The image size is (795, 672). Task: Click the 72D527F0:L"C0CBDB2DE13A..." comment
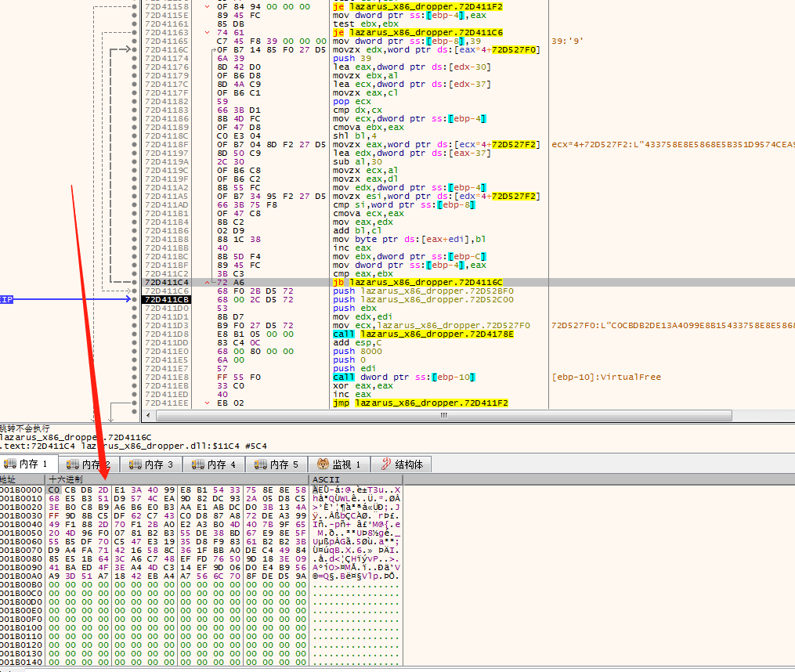tap(673, 326)
